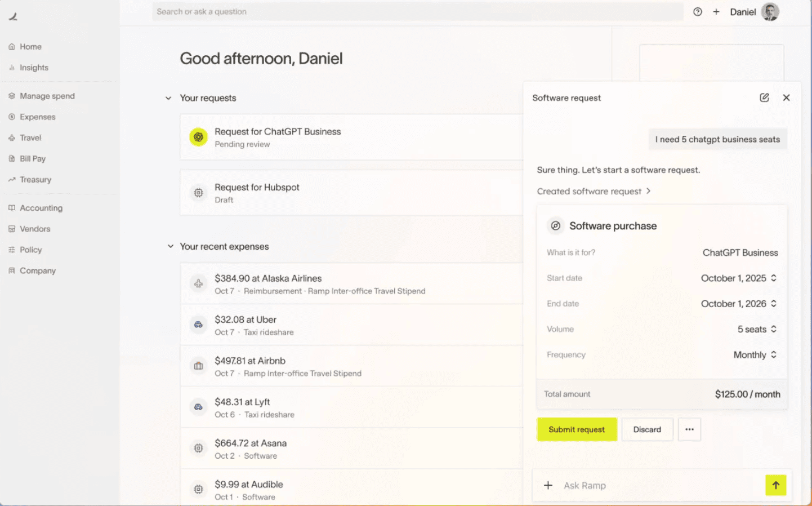This screenshot has height=506, width=812.
Task: Change the Start date October 1, 2025
Action: coord(738,278)
